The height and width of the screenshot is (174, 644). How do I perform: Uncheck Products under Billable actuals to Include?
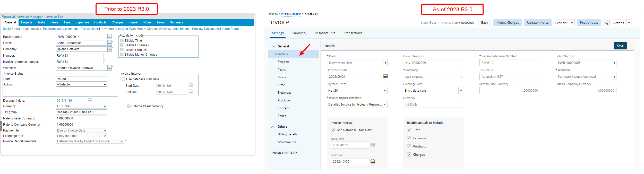409,146
